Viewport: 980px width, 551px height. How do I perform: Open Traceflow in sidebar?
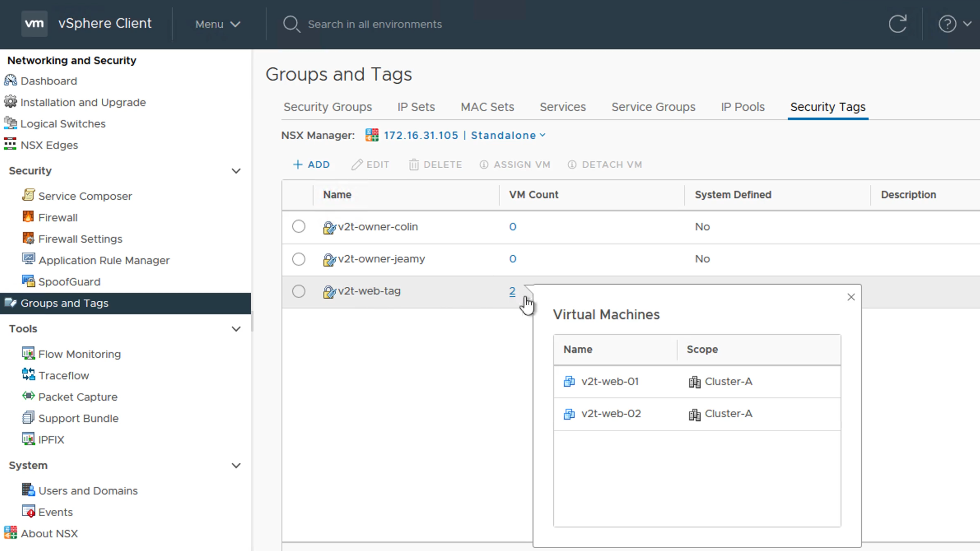[x=63, y=376]
